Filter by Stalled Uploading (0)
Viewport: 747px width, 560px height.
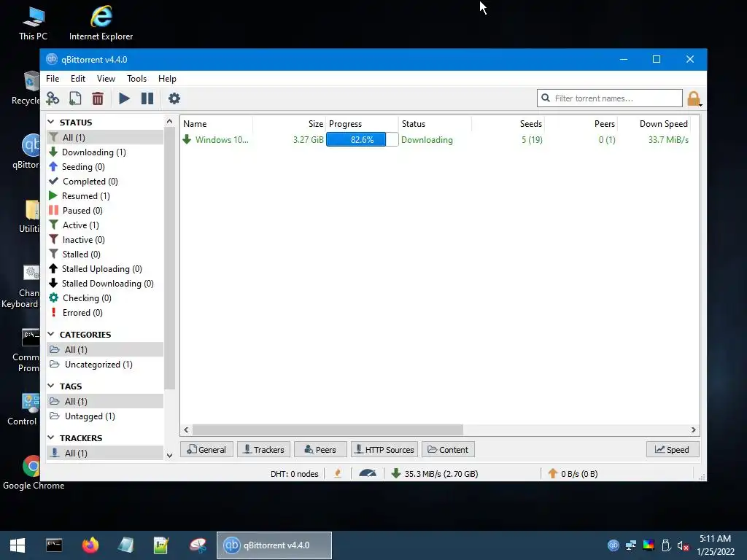(105, 269)
